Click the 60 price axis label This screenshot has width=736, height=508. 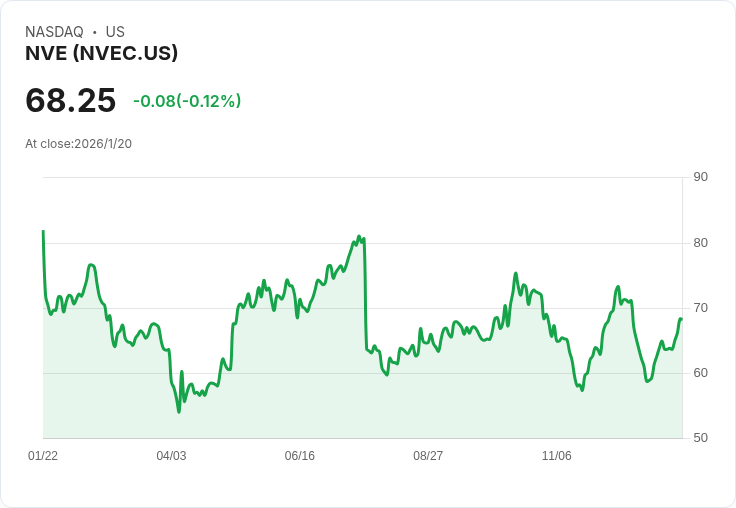700,373
